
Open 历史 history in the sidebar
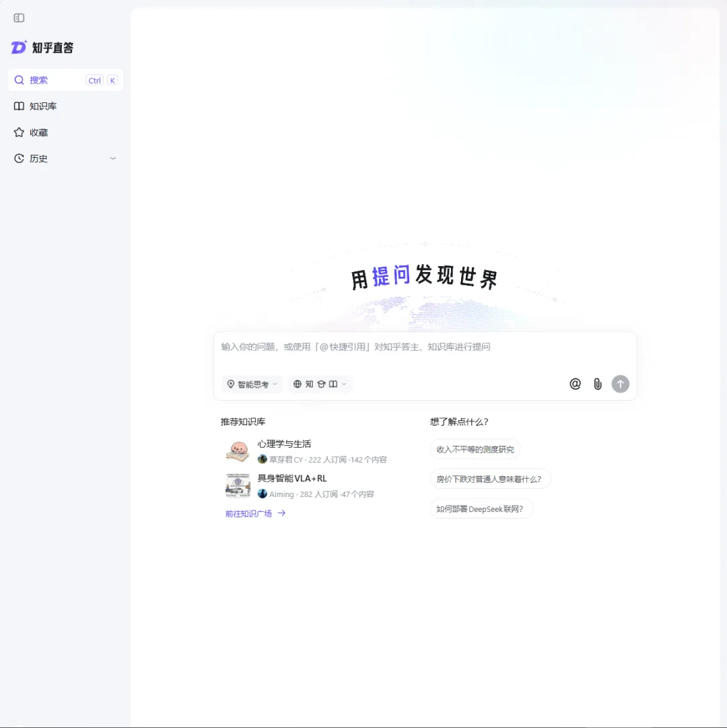(65, 158)
